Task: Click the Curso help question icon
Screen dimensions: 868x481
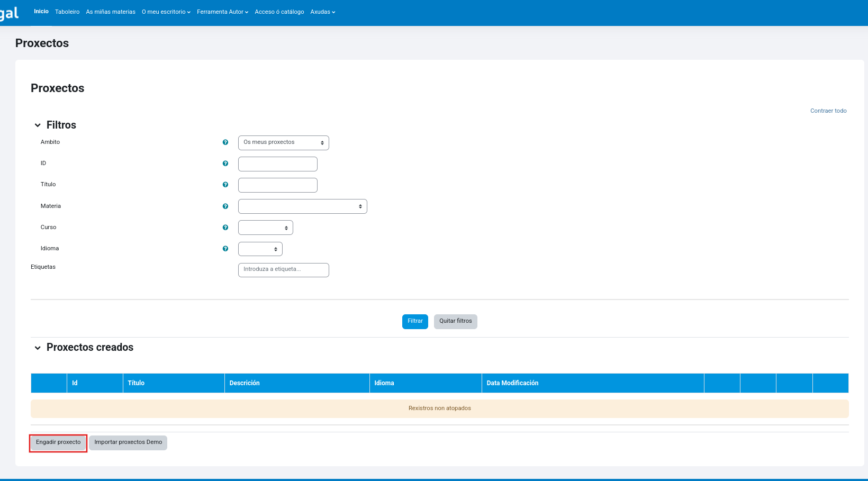Action: point(225,228)
